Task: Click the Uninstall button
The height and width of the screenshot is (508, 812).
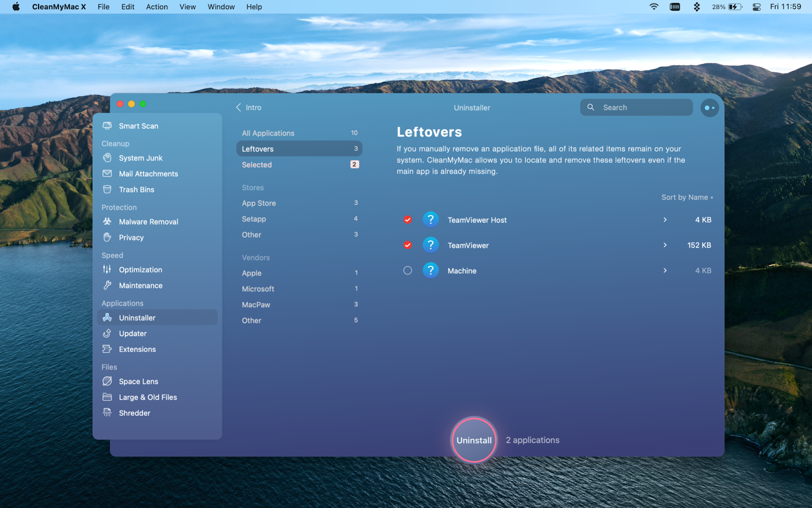Action: point(473,440)
